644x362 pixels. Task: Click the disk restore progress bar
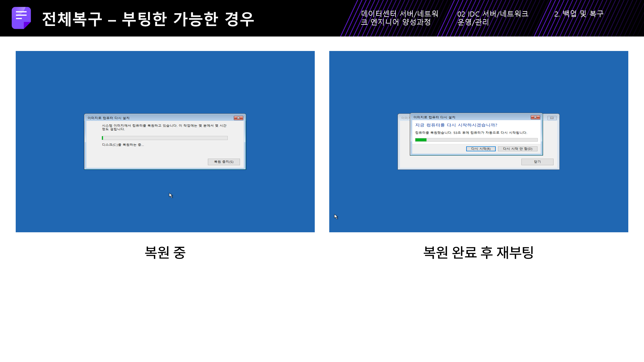(x=165, y=138)
